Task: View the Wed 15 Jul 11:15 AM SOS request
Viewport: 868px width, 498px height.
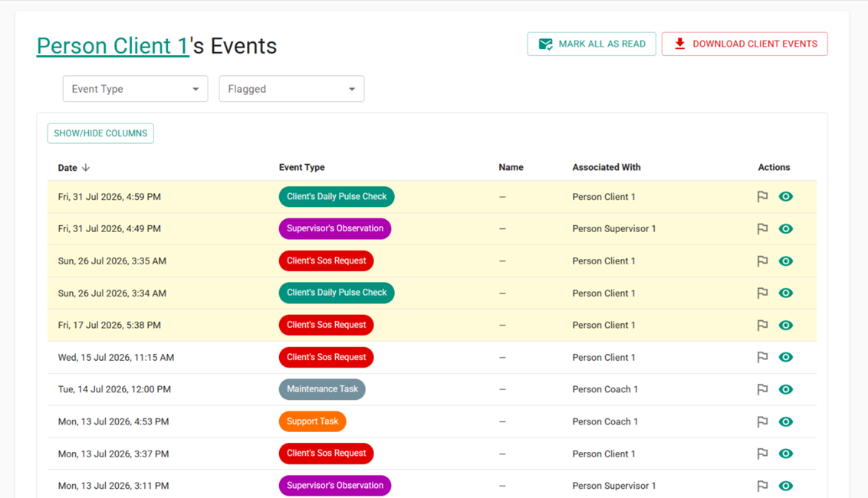Action: 785,358
